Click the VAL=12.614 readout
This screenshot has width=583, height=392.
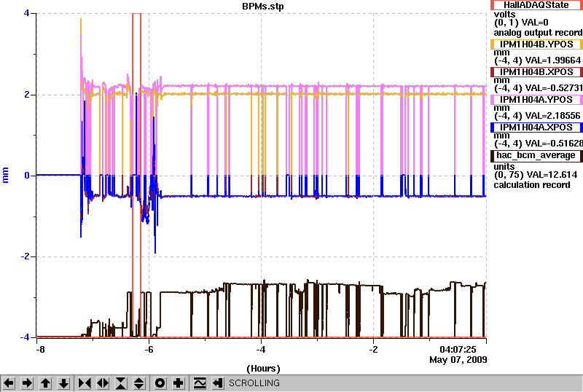coord(550,175)
